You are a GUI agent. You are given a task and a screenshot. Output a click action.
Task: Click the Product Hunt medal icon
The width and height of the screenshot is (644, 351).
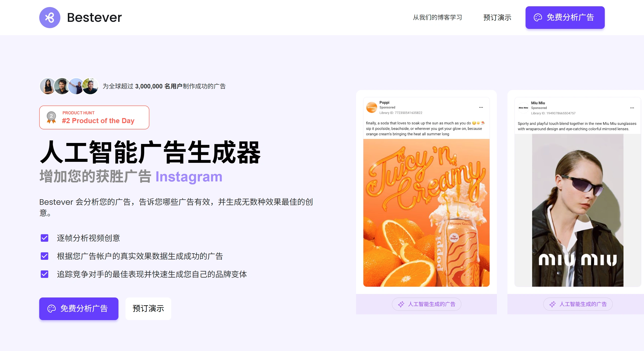[51, 117]
